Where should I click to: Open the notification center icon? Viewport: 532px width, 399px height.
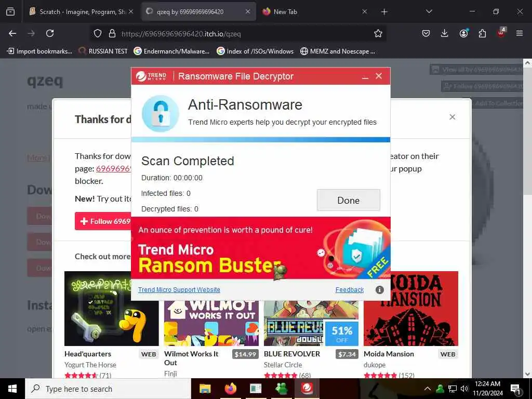[x=515, y=389]
